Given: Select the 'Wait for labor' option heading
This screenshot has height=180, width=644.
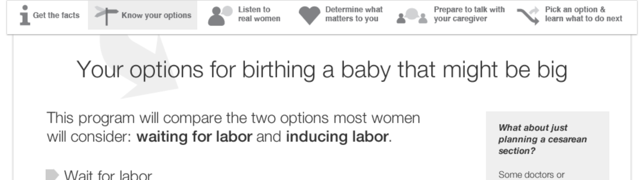Looking at the screenshot, I should tap(108, 175).
